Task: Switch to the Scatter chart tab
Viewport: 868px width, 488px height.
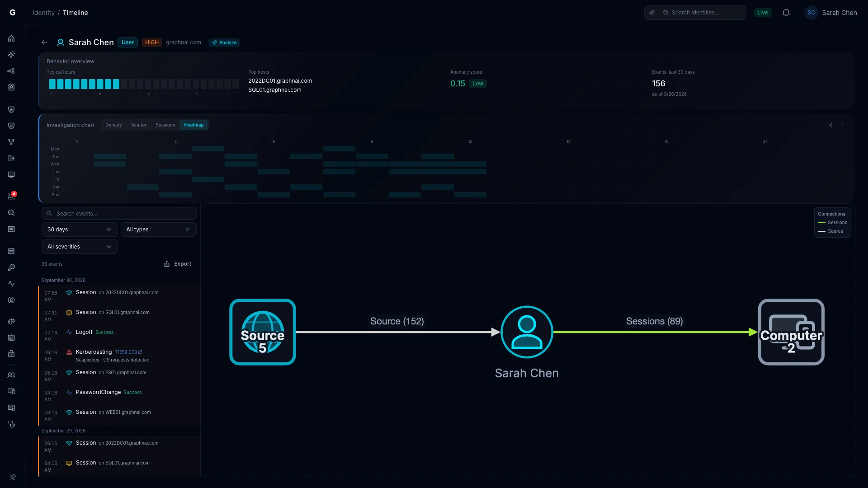Action: [139, 125]
